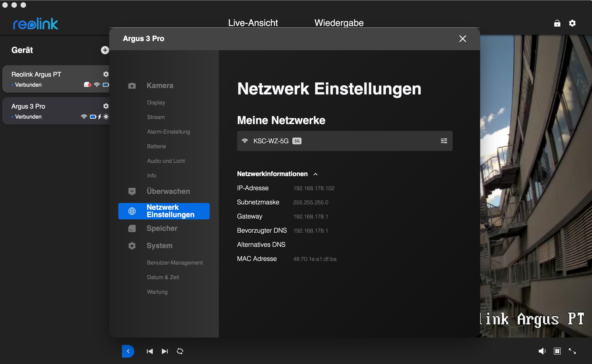
Task: Open the app settings gear icon
Action: pyautogui.click(x=572, y=23)
